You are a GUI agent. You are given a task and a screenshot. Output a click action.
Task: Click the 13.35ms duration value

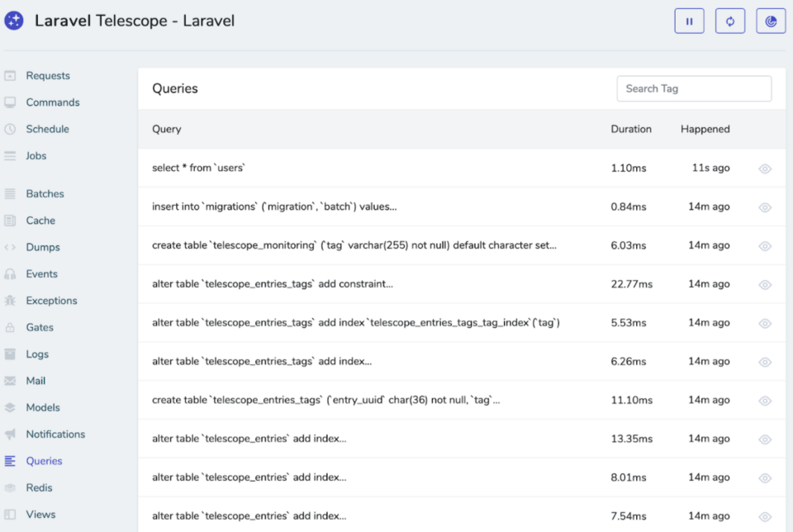tap(631, 439)
